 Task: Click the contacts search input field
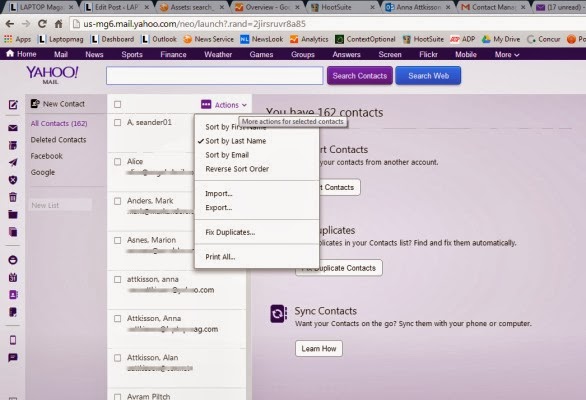(x=215, y=76)
